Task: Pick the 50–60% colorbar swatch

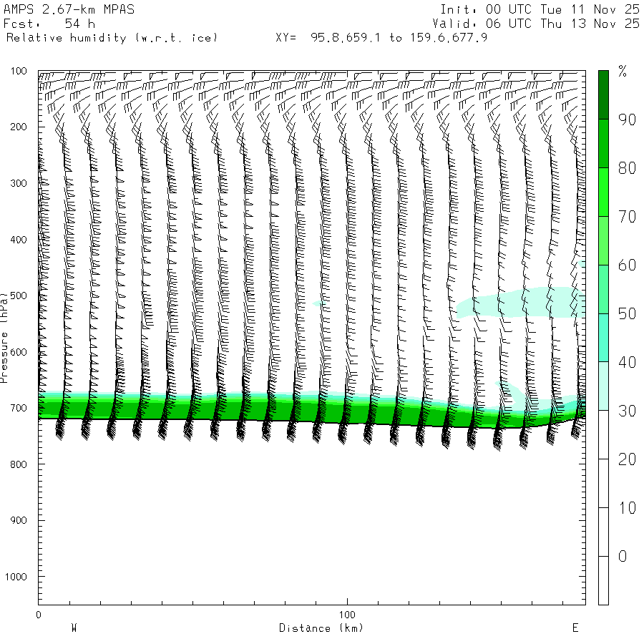Action: [603, 289]
